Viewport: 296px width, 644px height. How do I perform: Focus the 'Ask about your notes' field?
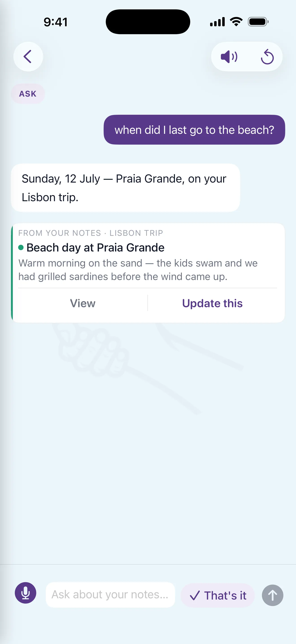(110, 595)
